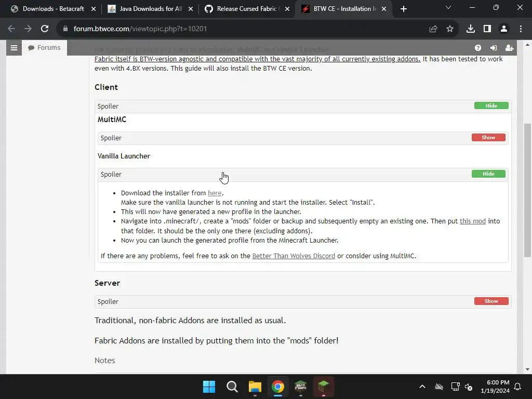Viewport: 532px width, 399px height.
Task: Click the site lock icon in address bar
Action: point(65,29)
